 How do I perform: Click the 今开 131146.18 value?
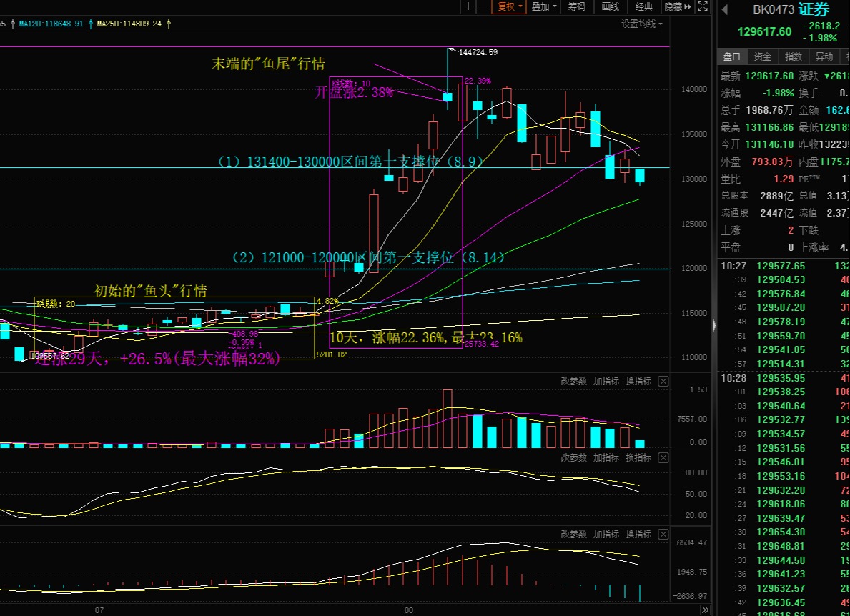point(769,144)
